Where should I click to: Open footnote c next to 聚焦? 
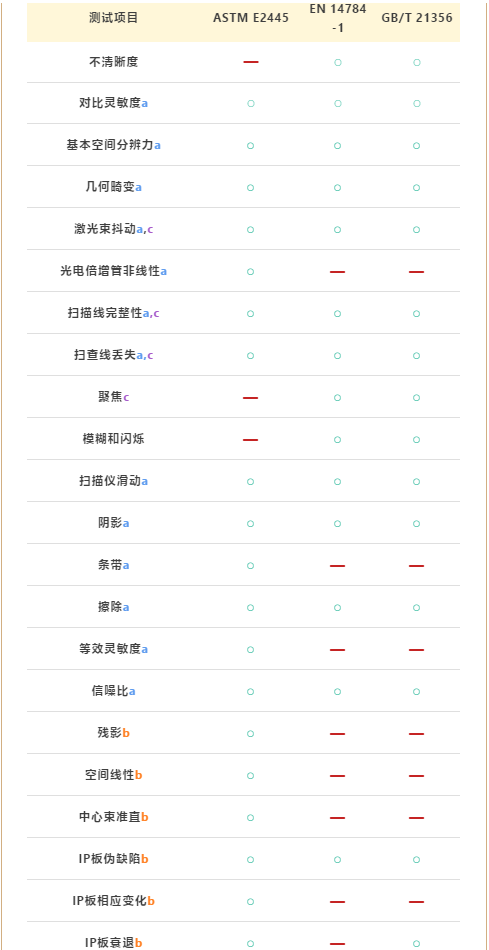(x=126, y=397)
